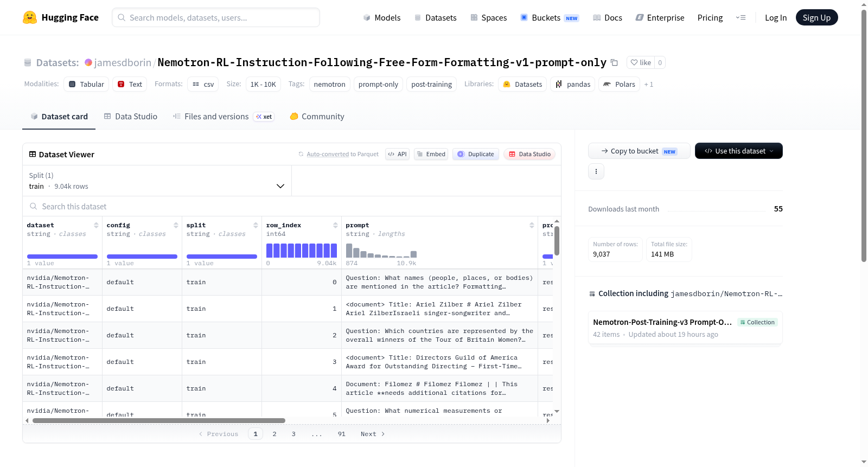Viewport: 868px width, 467px height.
Task: Open Enterprise in the top navigation
Action: click(660, 17)
